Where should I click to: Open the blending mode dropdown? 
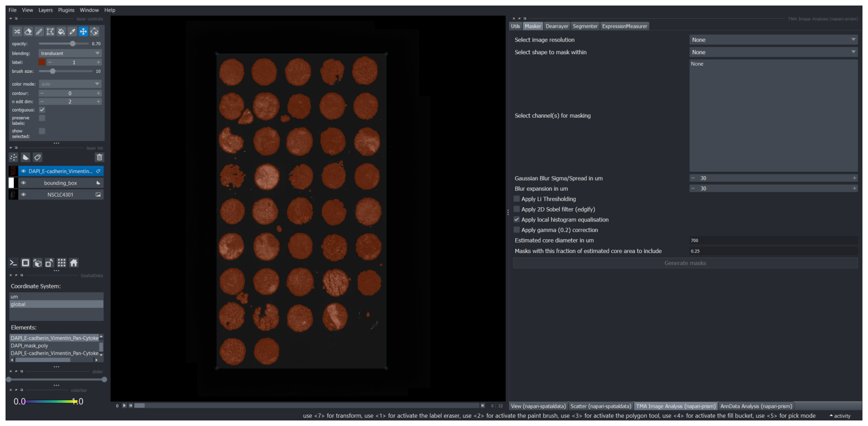click(70, 54)
